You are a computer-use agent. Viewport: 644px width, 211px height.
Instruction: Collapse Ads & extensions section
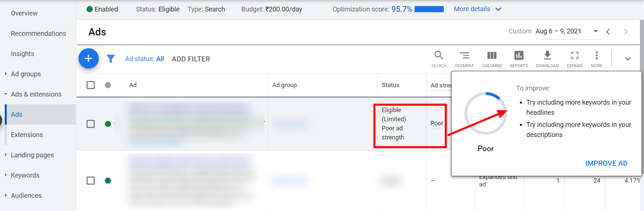(x=6, y=94)
